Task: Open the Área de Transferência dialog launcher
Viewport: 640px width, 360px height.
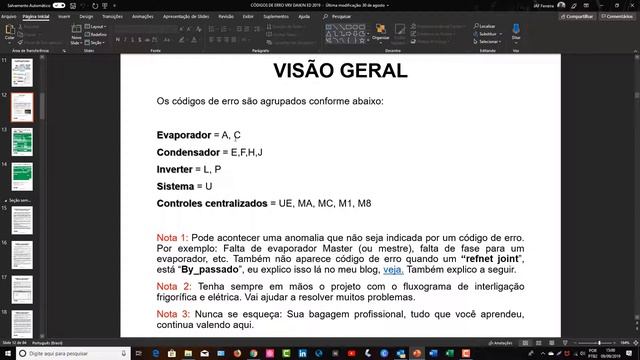Action: 64,51
